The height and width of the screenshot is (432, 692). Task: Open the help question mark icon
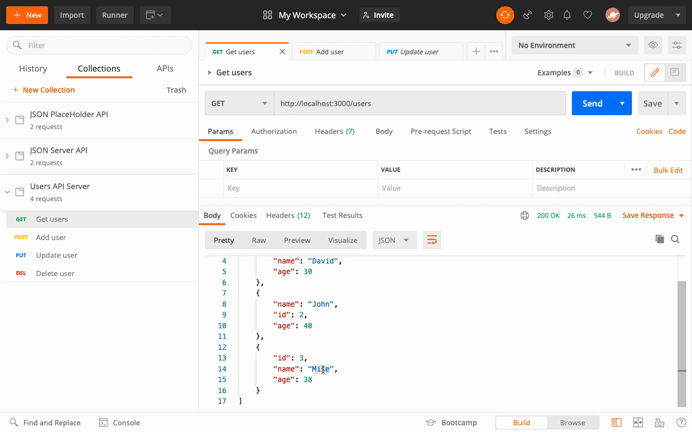coord(681,423)
